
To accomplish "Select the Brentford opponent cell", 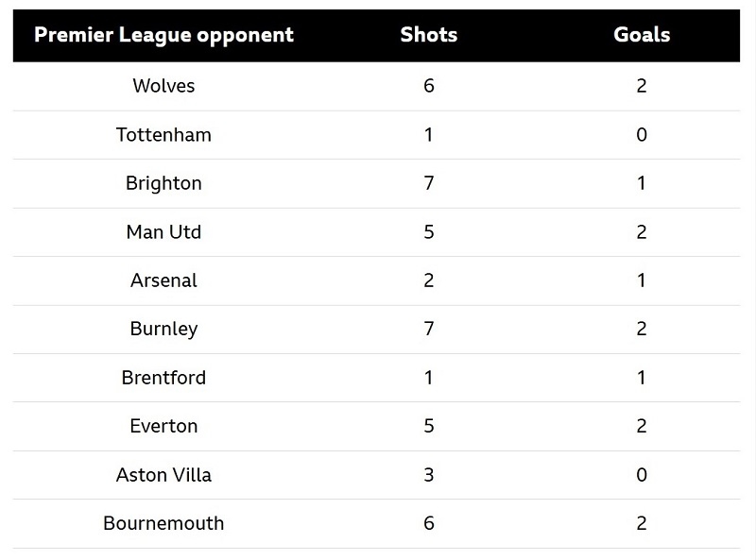I will pyautogui.click(x=163, y=378).
